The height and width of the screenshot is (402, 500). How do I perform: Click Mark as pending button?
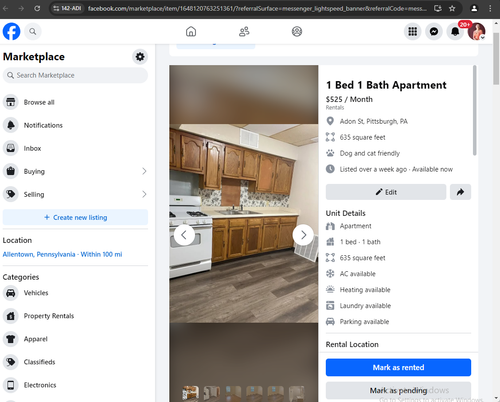398,390
